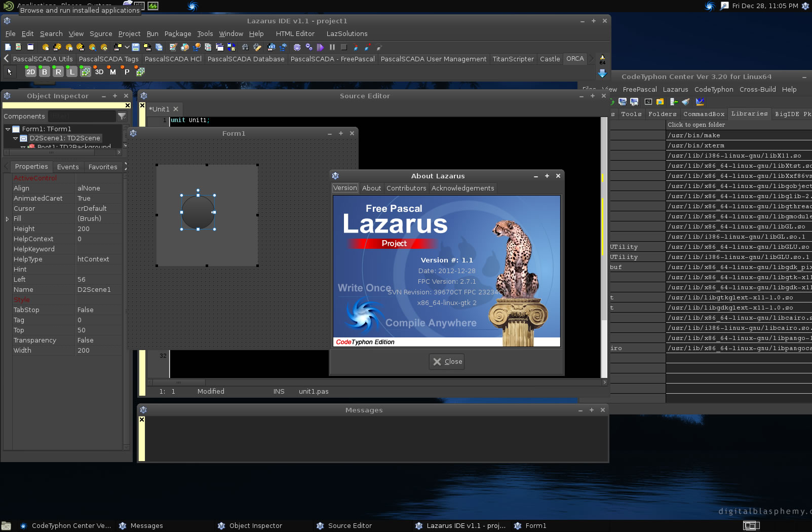Click the Pause execution toolbar icon
The image size is (812, 532).
332,47
